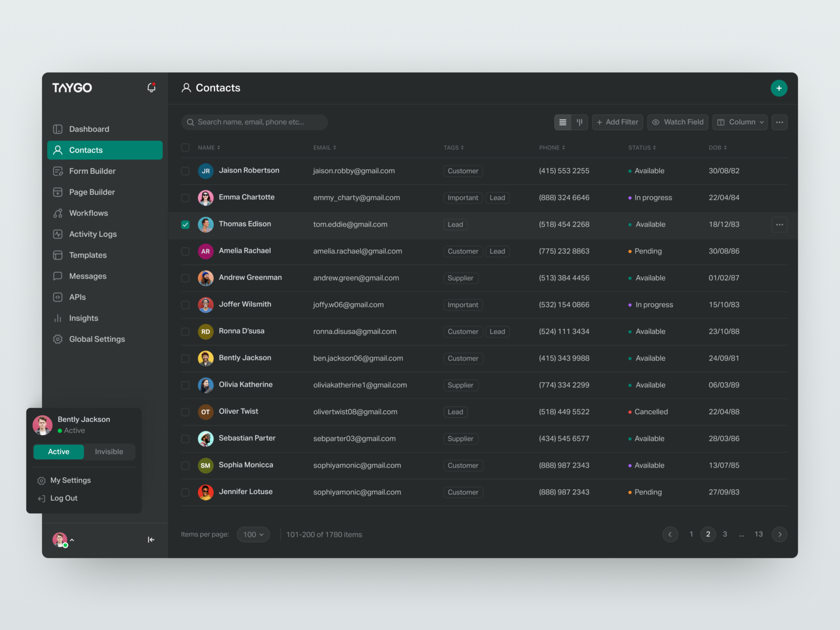Viewport: 840px width, 630px height.
Task: Uncheck Thomas Edison's row checkbox
Action: point(185,224)
